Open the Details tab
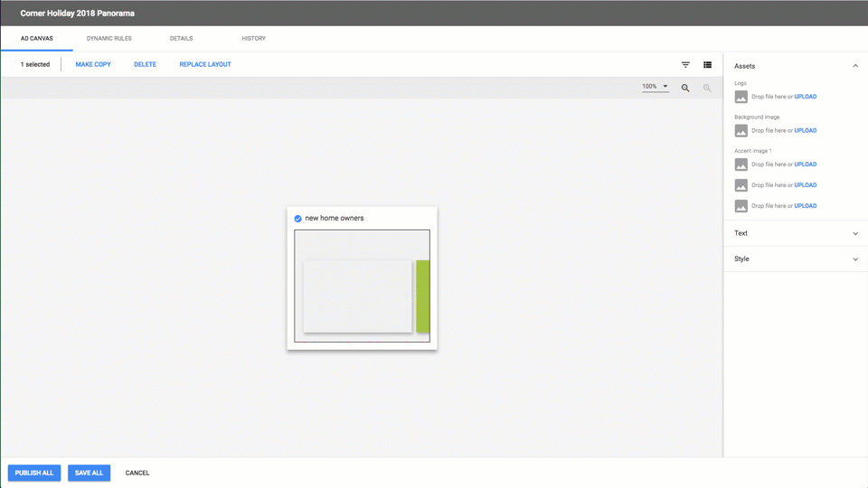Viewport: 868px width, 488px height. [x=181, y=39]
